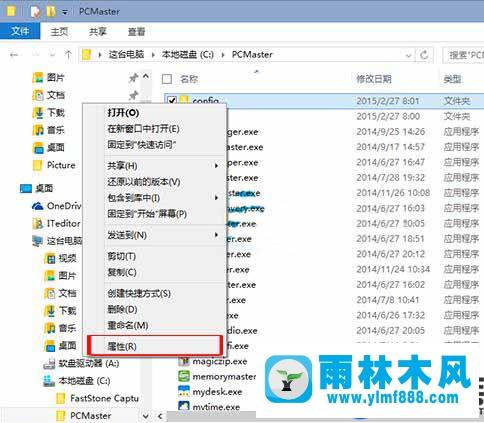484x423 pixels.
Task: Select ITeditor user folder in sidebar
Action: 56,223
